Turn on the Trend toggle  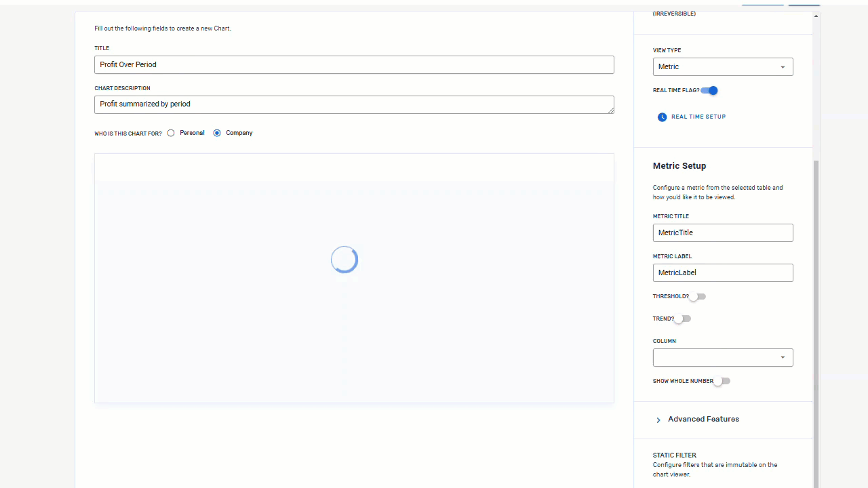click(x=682, y=319)
